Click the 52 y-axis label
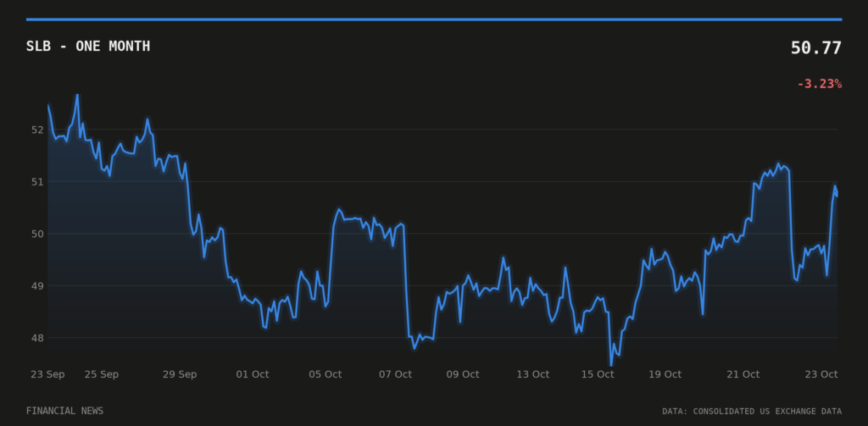 37,130
